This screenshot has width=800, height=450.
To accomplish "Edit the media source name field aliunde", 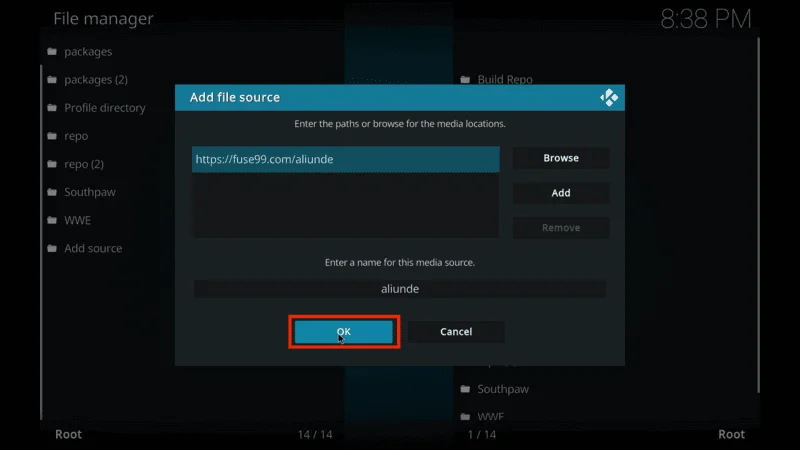I will (399, 289).
